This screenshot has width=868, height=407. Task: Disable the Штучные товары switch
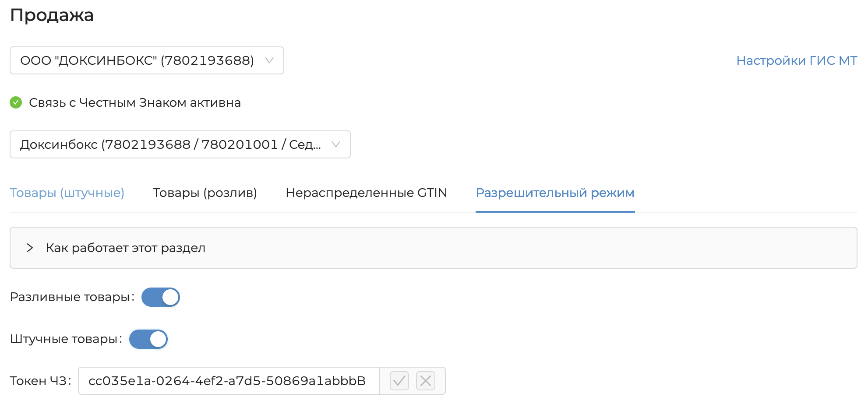148,339
